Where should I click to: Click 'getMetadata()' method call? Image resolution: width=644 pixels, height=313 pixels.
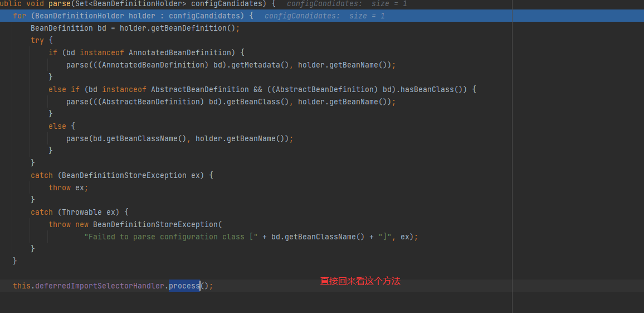pyautogui.click(x=263, y=65)
